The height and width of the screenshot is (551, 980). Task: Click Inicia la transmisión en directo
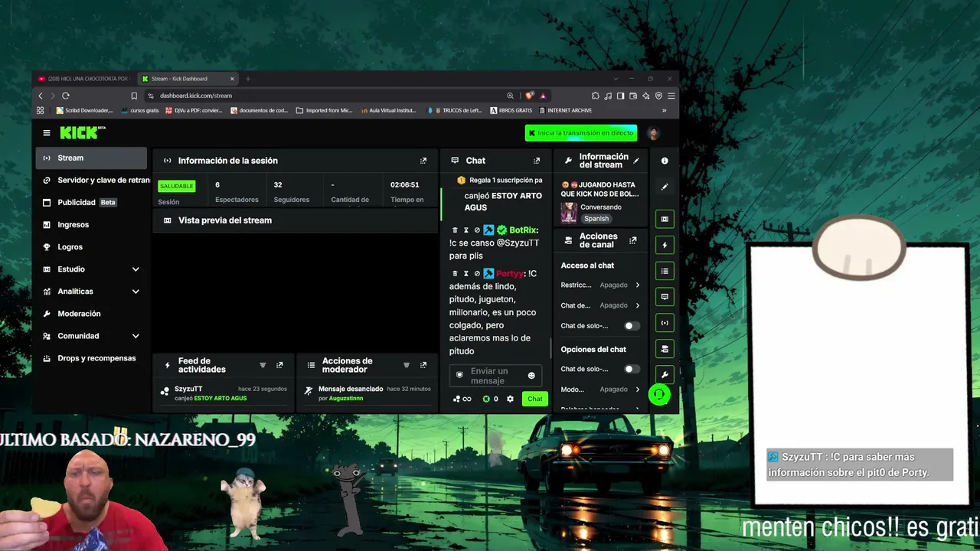click(x=581, y=133)
